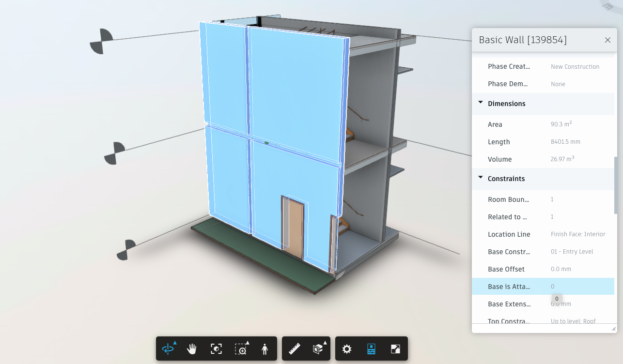623x364 pixels.
Task: Select the brown door in the model
Action: 294,227
